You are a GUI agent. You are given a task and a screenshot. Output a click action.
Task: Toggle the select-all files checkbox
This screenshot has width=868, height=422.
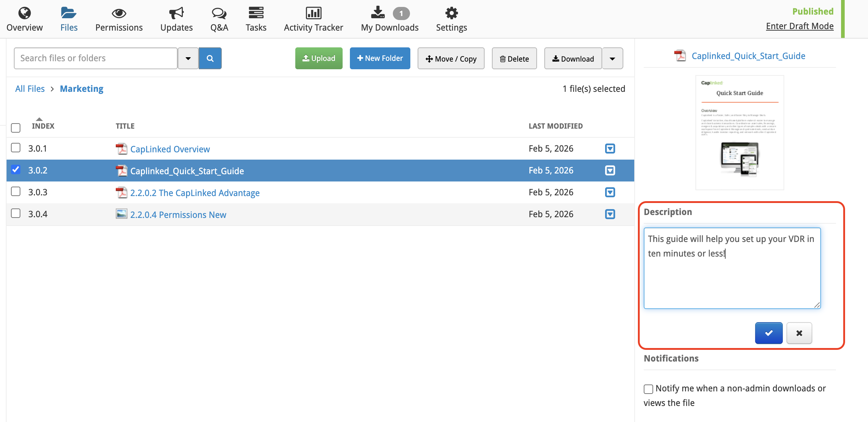coord(16,128)
